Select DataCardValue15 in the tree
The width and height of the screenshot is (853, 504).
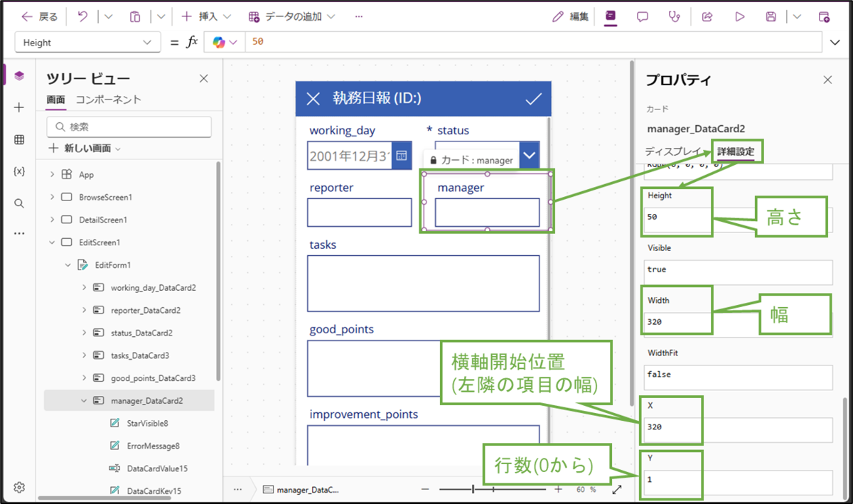click(157, 468)
